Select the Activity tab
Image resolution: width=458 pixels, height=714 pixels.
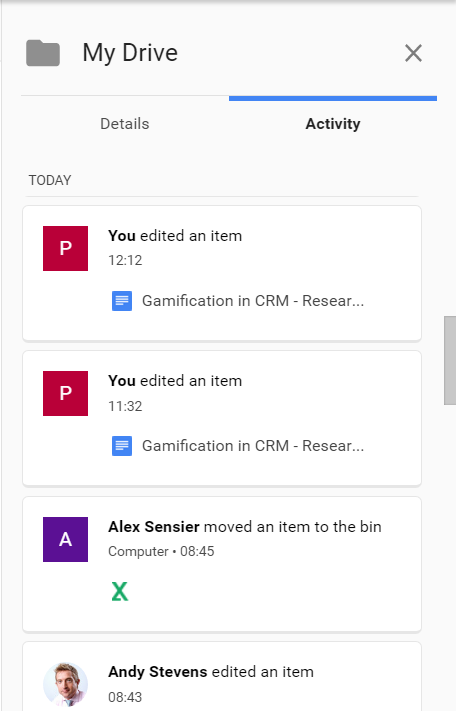point(334,124)
